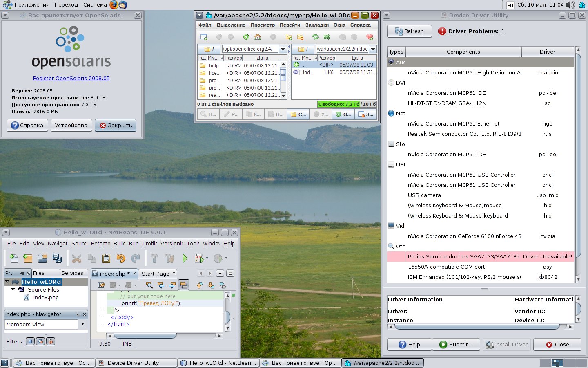This screenshot has height=368, width=588.
Task: Click Next Bookmark icon in editor toolbar
Action: pyautogui.click(x=211, y=285)
